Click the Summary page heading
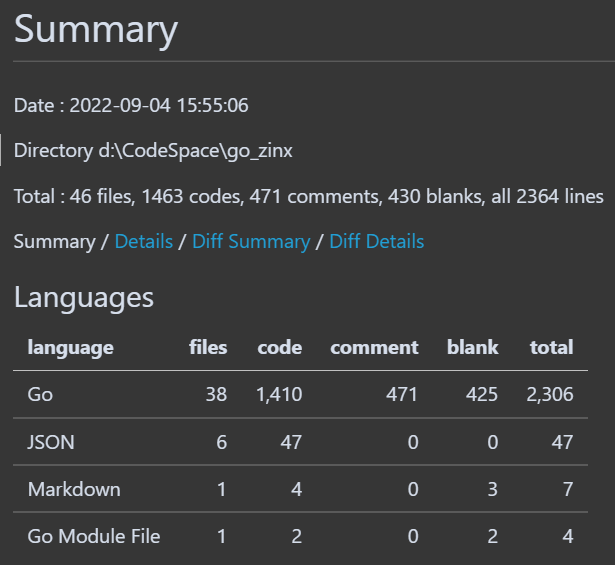The width and height of the screenshot is (615, 565). pyautogui.click(x=96, y=30)
